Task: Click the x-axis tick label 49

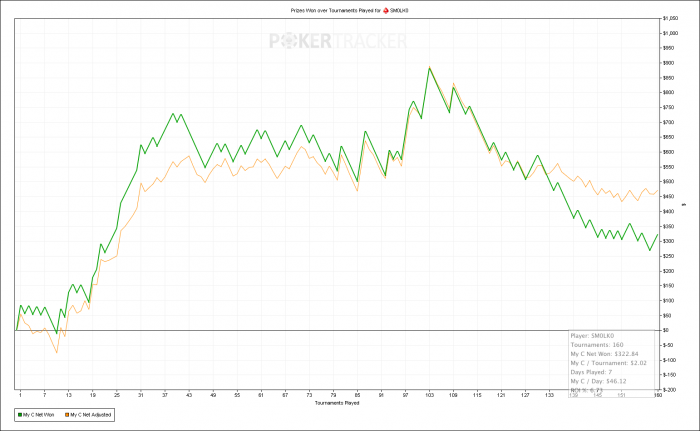Action: click(x=213, y=395)
